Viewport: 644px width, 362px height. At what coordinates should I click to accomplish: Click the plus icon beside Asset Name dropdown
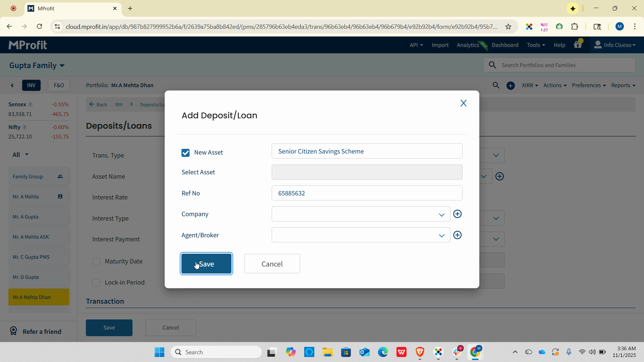tap(499, 176)
